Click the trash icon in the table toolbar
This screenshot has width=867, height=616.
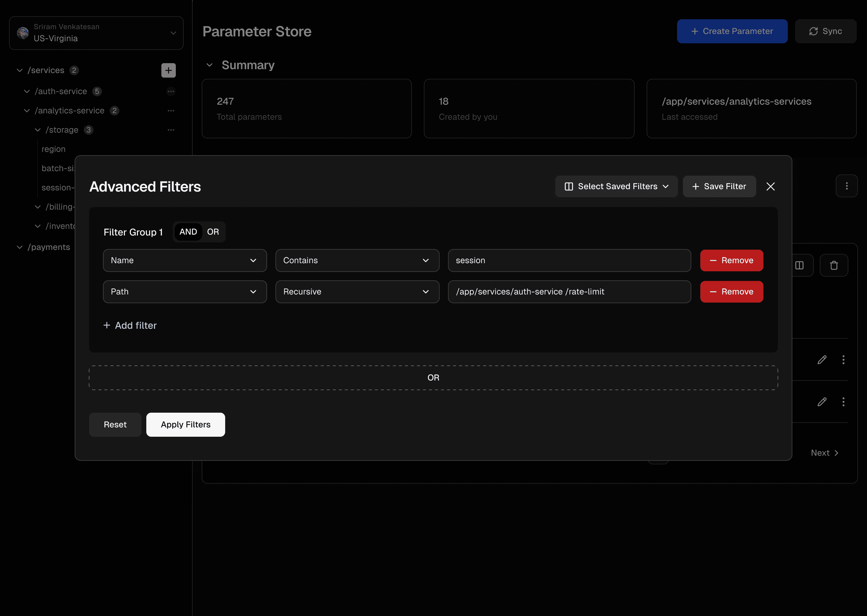point(834,265)
